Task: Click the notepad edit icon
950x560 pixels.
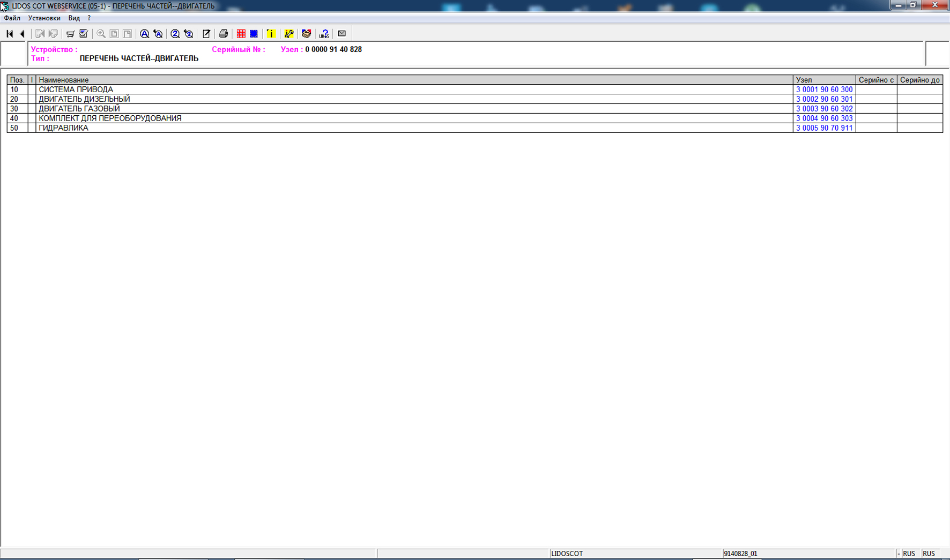Action: pos(206,34)
